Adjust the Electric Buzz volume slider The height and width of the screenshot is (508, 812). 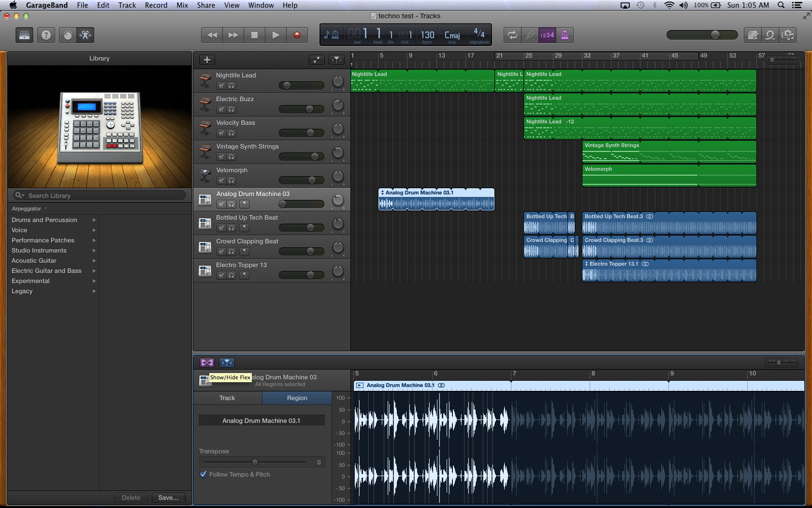[x=302, y=109]
